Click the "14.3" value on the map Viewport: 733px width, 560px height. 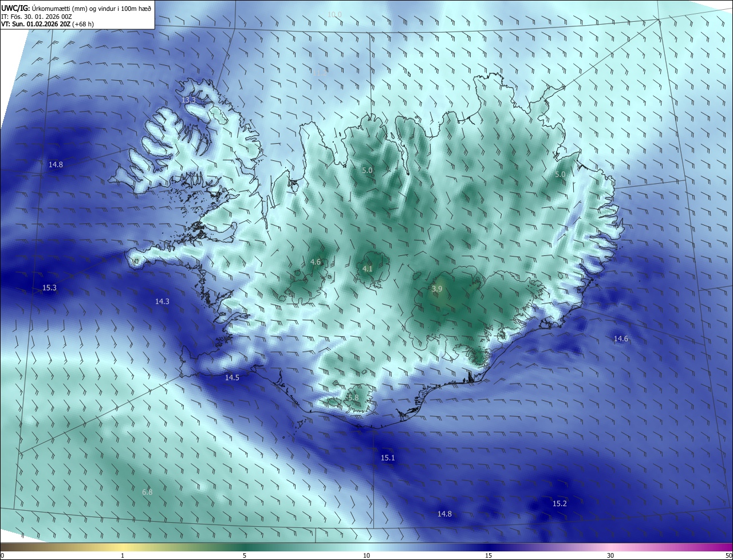pyautogui.click(x=162, y=301)
